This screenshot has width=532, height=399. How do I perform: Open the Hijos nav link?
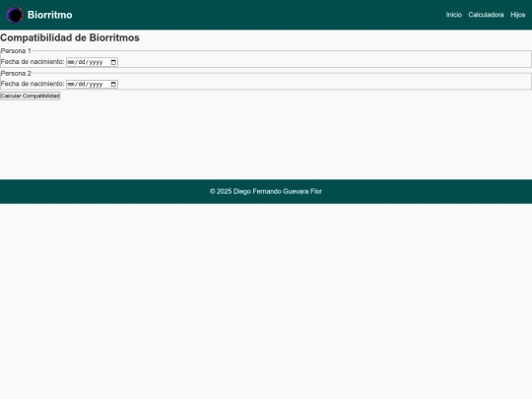coord(518,15)
